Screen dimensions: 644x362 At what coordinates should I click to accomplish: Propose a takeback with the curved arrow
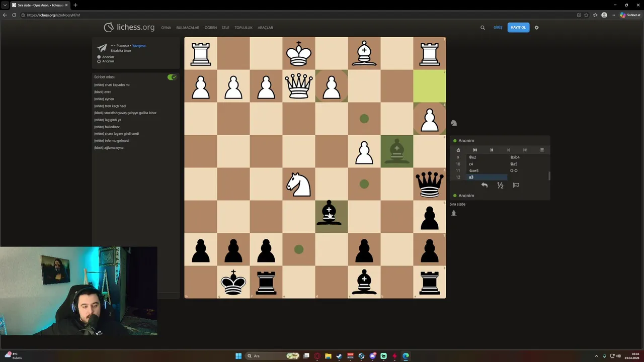(484, 186)
